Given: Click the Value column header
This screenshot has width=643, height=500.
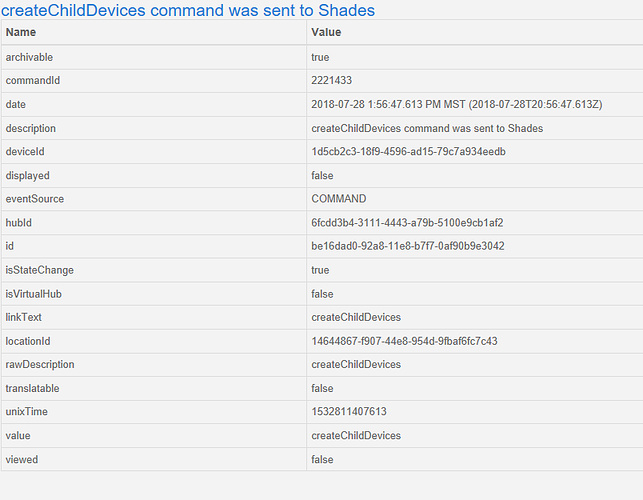Looking at the screenshot, I should [326, 33].
